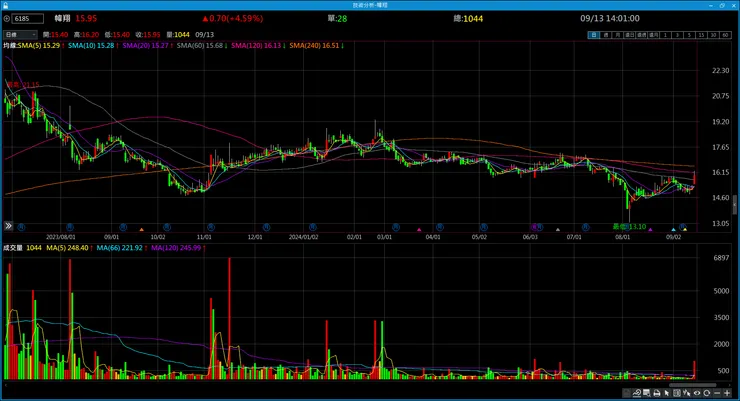The height and width of the screenshot is (401, 740).
Task: Click the gray triangle marker near 06/03
Action: (558, 230)
